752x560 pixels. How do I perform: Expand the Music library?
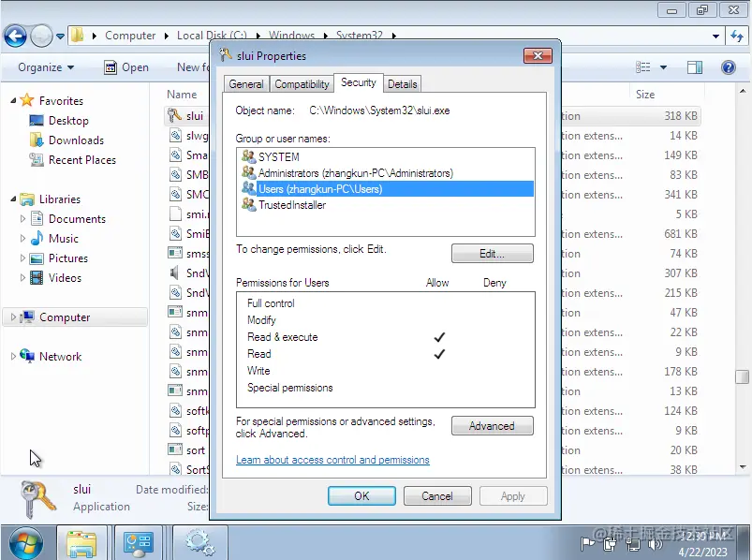(22, 238)
